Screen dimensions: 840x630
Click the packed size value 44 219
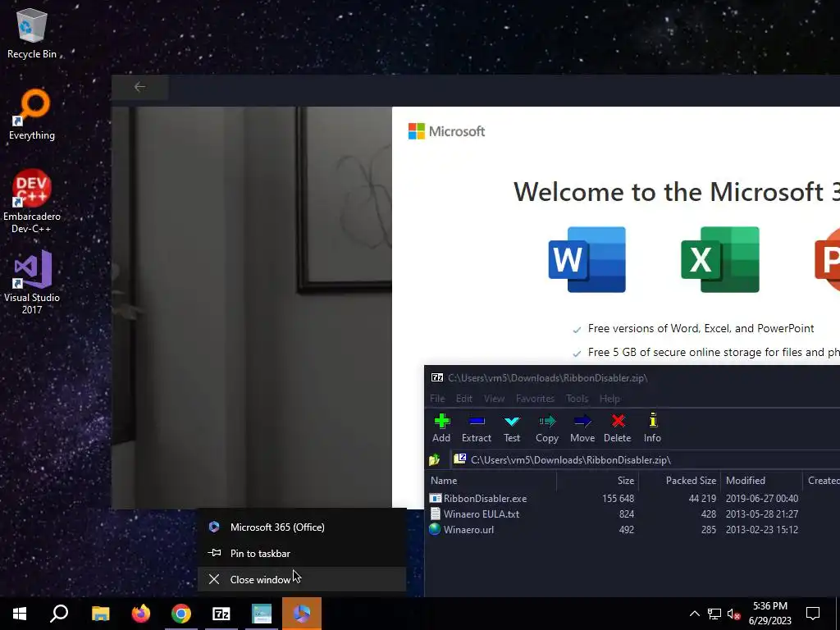[702, 498]
